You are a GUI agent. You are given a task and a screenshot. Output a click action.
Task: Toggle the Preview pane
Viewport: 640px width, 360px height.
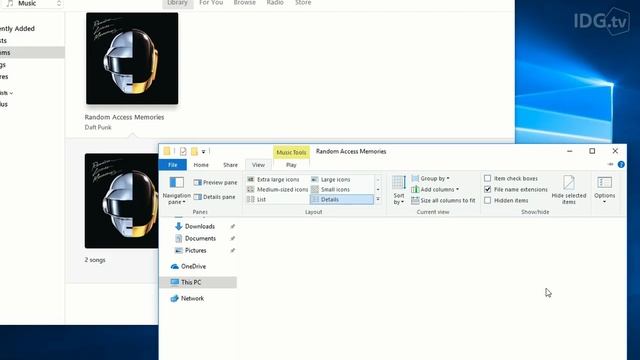(216, 182)
